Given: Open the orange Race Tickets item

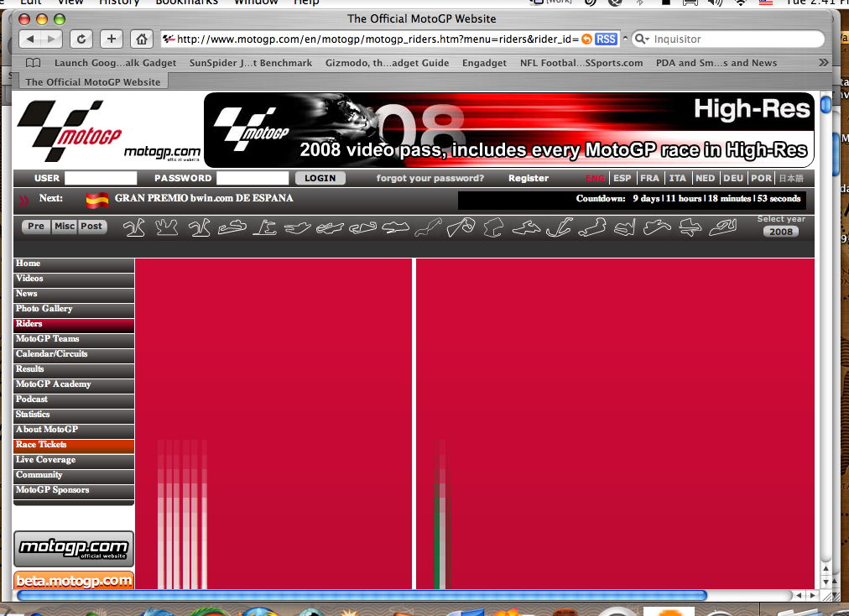Looking at the screenshot, I should pyautogui.click(x=74, y=446).
